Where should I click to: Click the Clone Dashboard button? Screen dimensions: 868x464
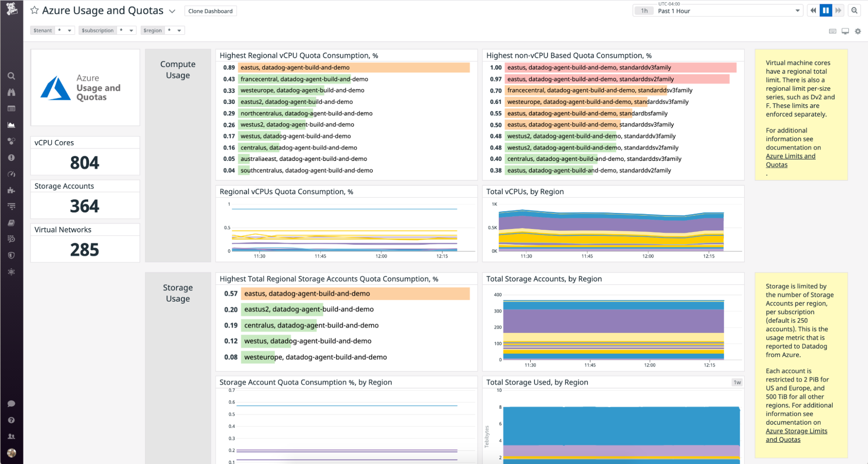(210, 11)
